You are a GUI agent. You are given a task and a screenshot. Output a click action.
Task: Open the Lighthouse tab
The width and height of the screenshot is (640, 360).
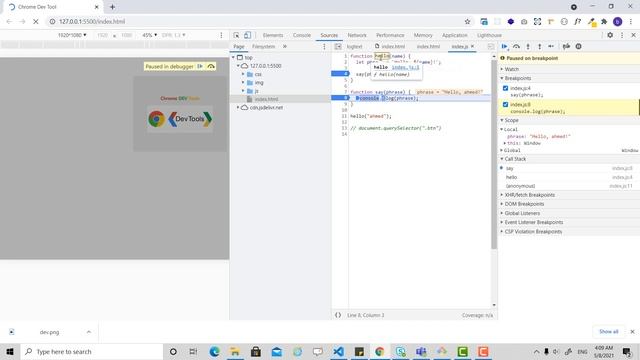(489, 35)
